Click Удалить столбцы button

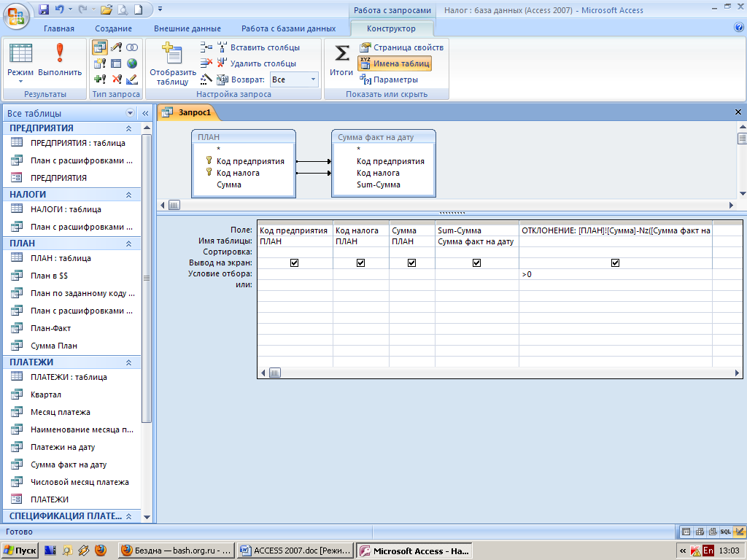(x=257, y=63)
